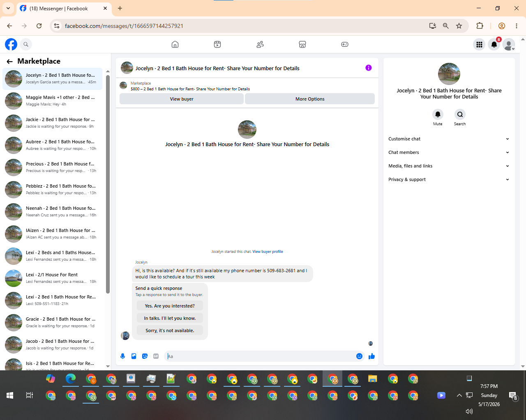526x420 pixels.
Task: Mute this chat using the bell
Action: pyautogui.click(x=438, y=114)
